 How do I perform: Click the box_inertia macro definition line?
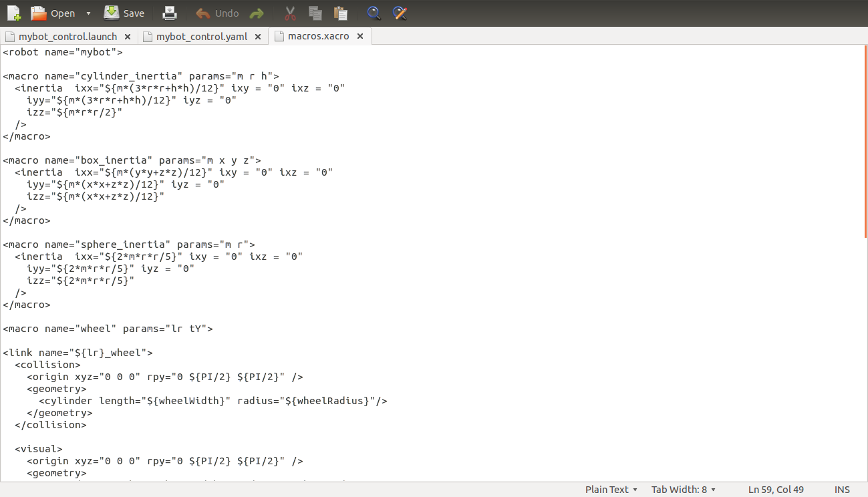click(132, 160)
